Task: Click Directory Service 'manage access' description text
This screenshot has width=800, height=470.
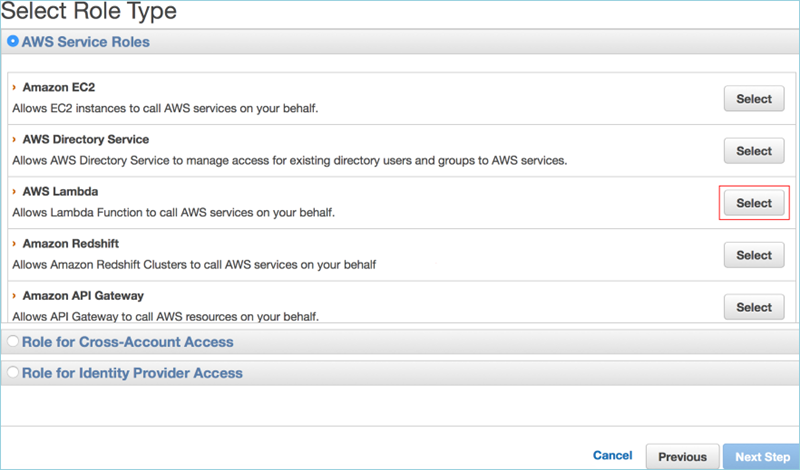Action: click(x=290, y=160)
